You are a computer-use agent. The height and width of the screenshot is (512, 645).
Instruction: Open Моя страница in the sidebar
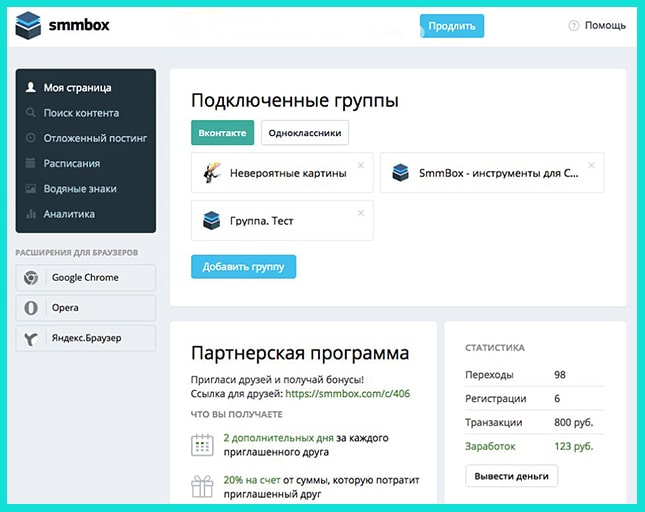click(77, 88)
